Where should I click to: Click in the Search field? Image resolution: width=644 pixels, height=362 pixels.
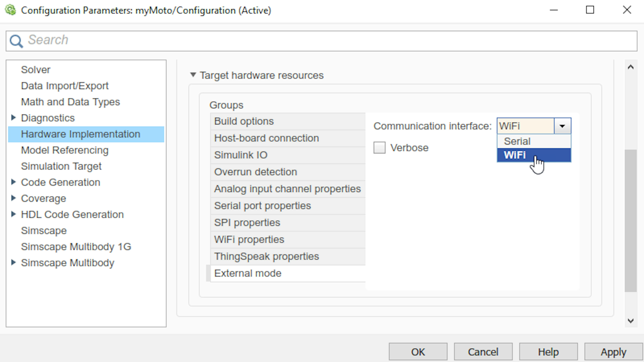click(321, 41)
